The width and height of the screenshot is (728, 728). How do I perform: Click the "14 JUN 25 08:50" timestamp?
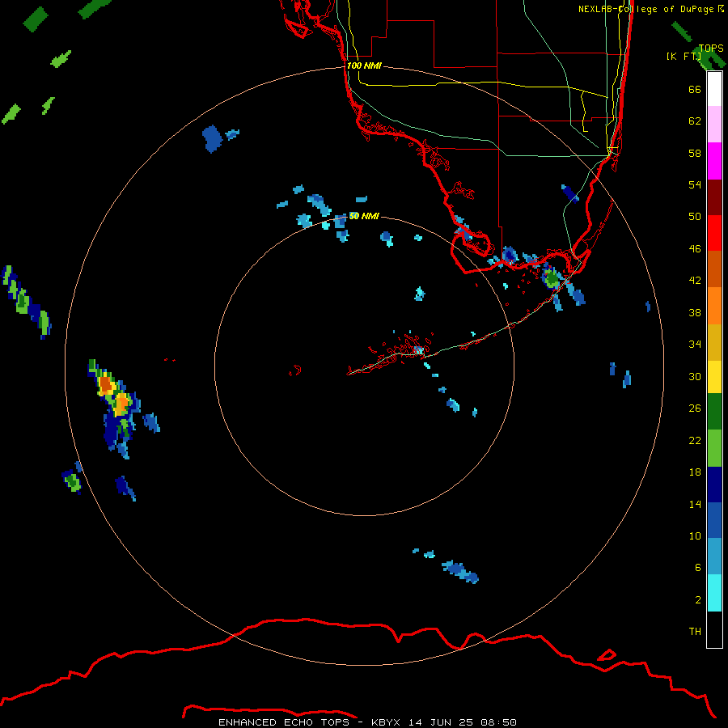[x=463, y=722]
